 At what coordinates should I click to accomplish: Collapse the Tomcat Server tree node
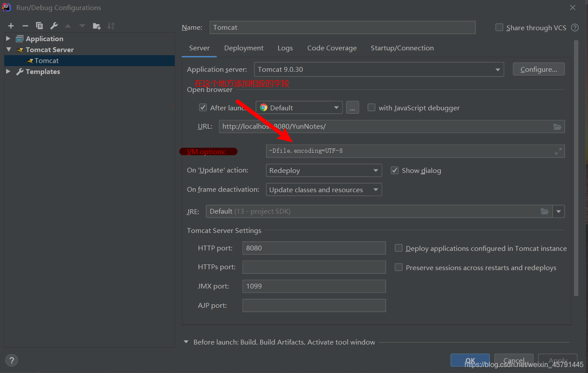coord(8,49)
